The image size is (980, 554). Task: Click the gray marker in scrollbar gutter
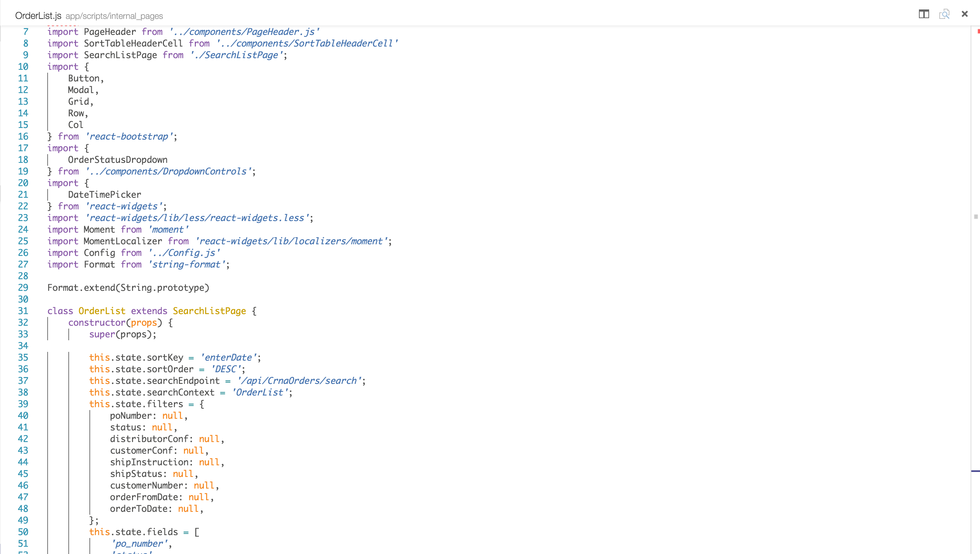(976, 217)
